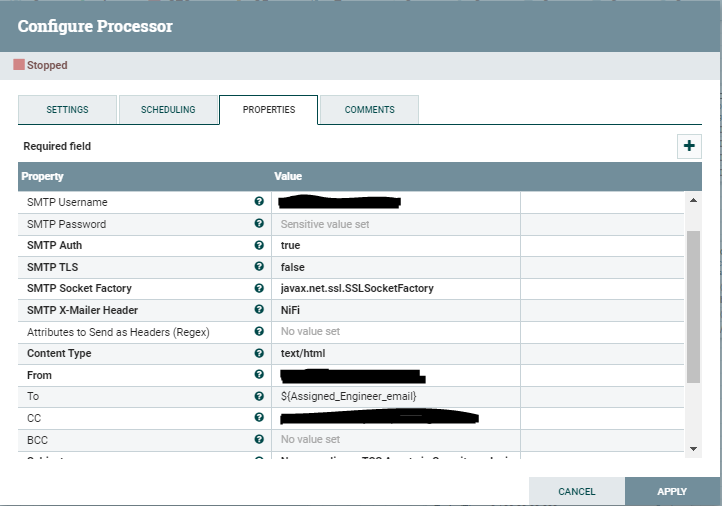Click the 'Property' column header
Viewport: 722px width, 506px height.
pyautogui.click(x=42, y=176)
